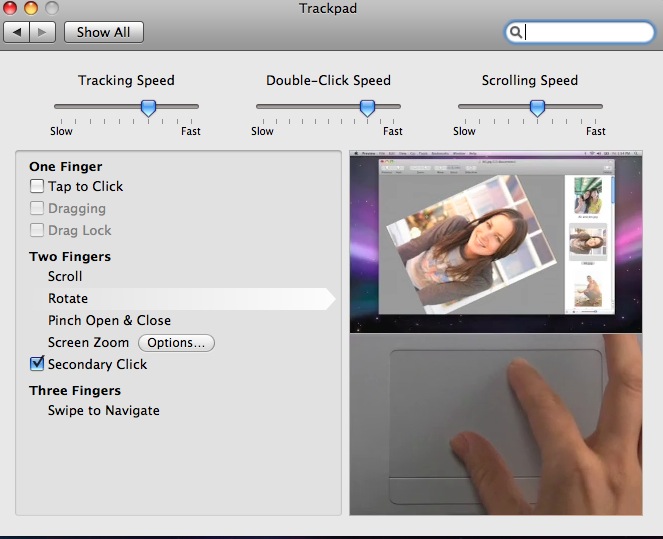Select the Rotate gesture row
Image resolution: width=663 pixels, height=539 pixels.
pyautogui.click(x=184, y=298)
